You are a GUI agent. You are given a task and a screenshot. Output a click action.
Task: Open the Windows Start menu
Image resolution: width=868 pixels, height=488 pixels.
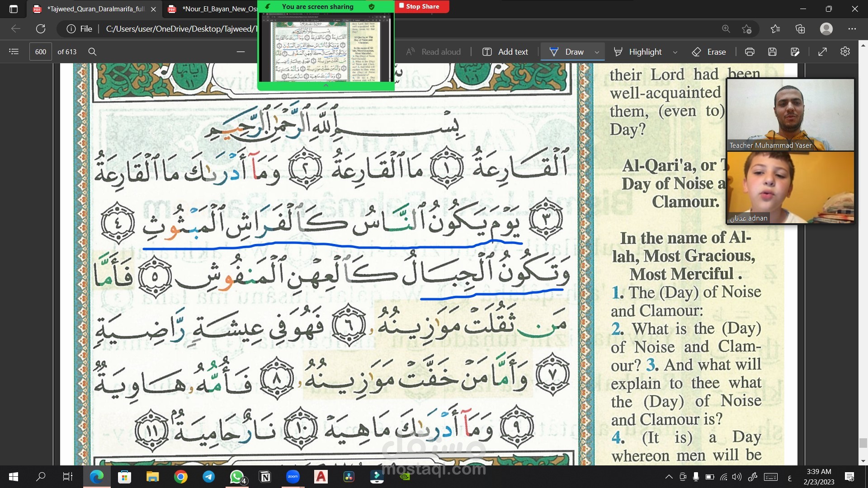(14, 477)
